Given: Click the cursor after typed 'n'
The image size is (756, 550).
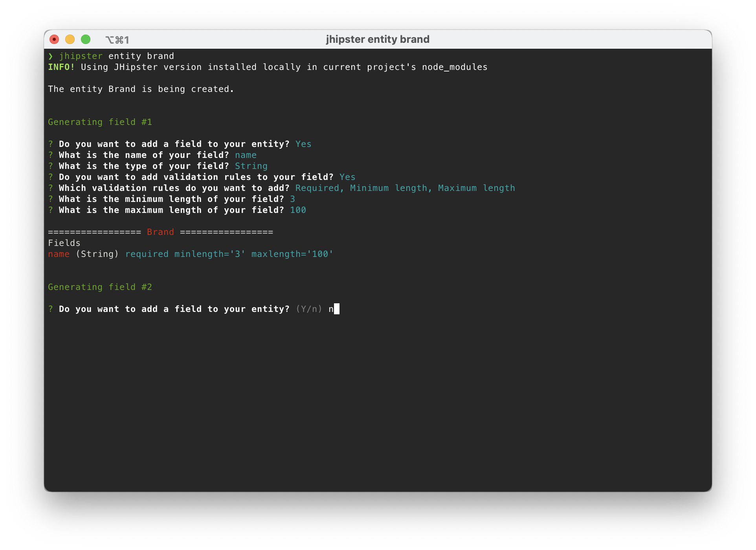Looking at the screenshot, I should pyautogui.click(x=337, y=309).
